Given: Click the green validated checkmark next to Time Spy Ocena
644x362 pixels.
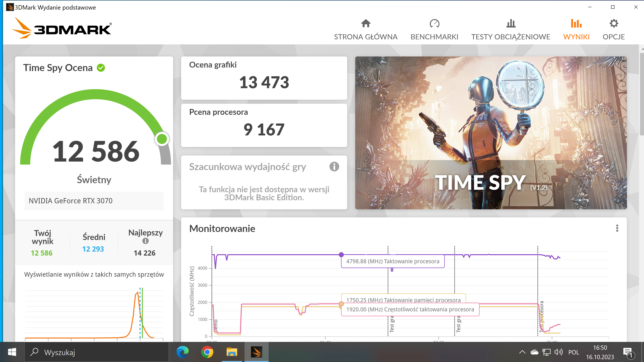Looking at the screenshot, I should coord(101,68).
